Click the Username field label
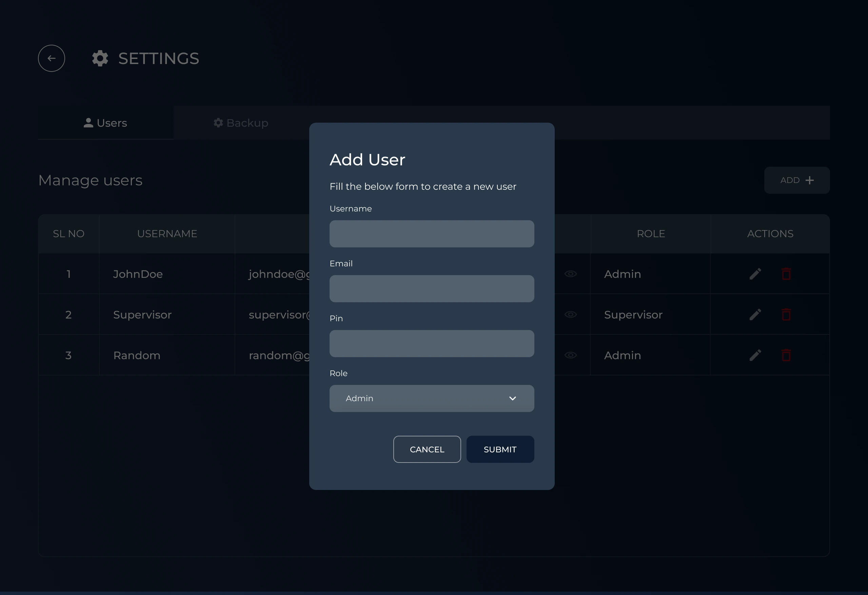The height and width of the screenshot is (595, 868). coord(351,209)
